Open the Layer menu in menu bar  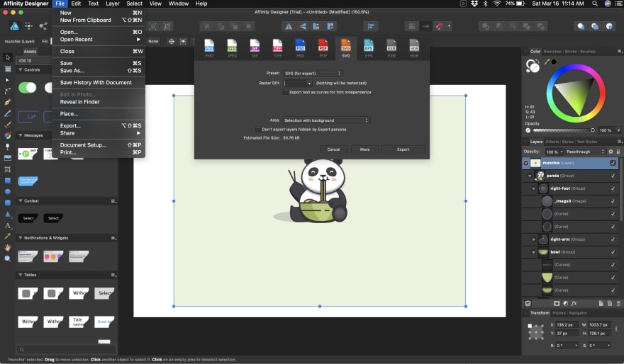point(112,4)
